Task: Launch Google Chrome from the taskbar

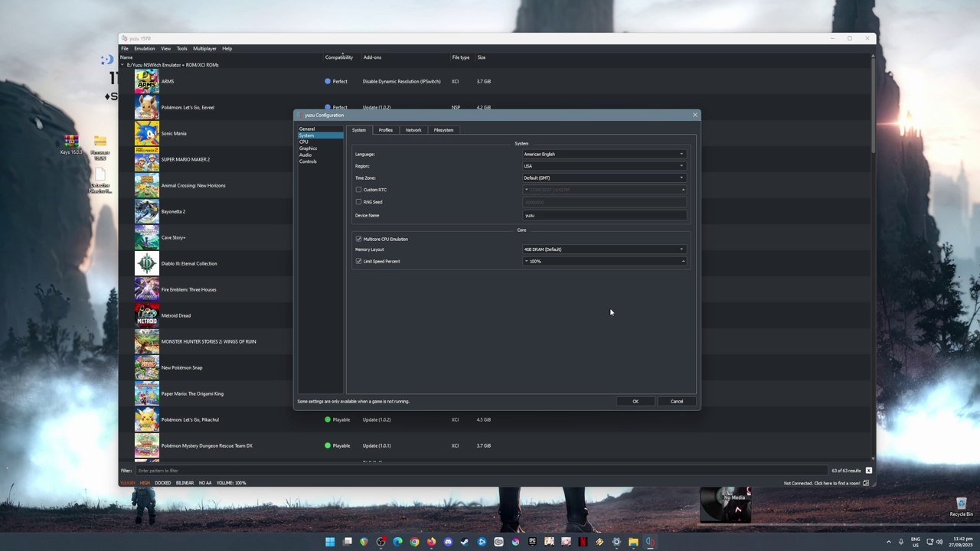Action: [414, 542]
